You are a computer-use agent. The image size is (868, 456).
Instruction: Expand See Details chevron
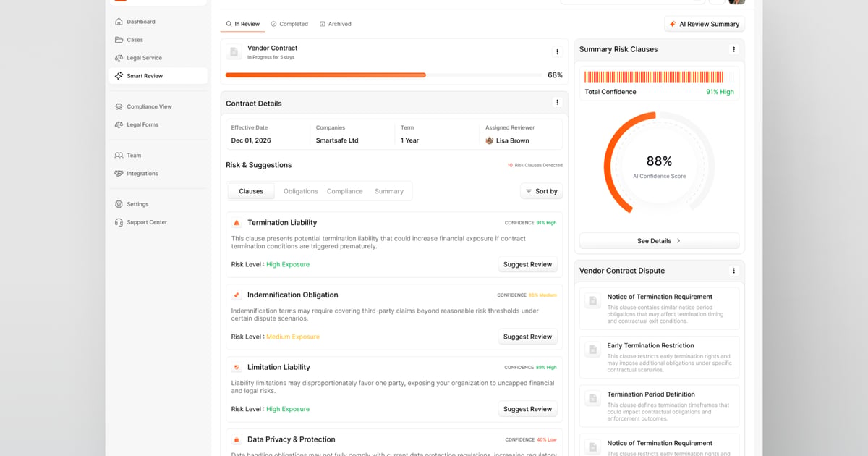678,241
